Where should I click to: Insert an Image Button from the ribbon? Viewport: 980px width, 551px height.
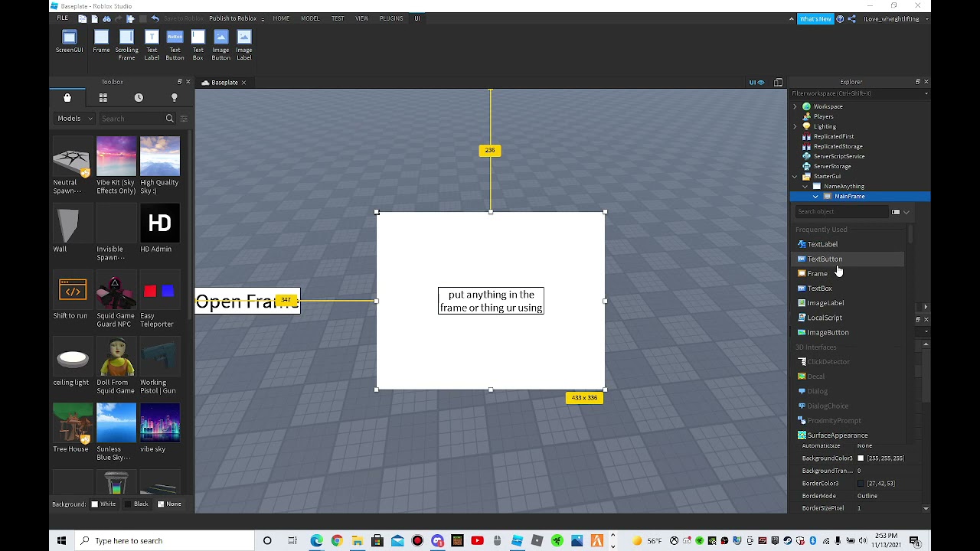coord(220,45)
